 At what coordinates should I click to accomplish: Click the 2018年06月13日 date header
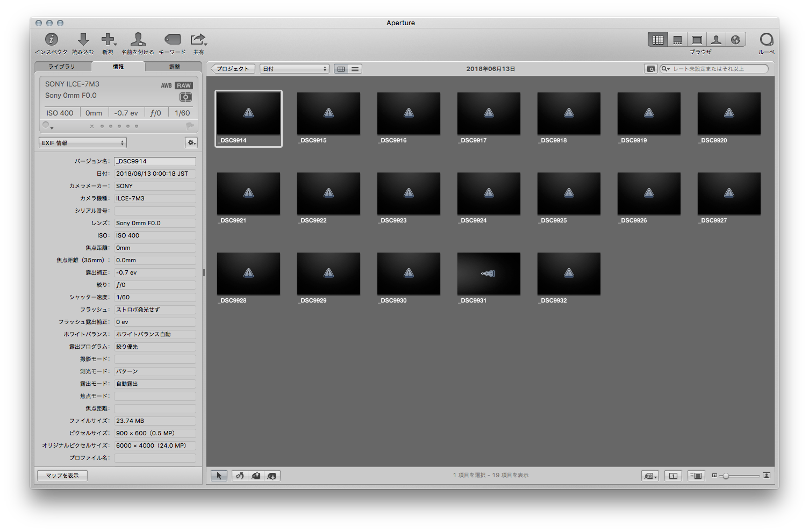coord(491,69)
